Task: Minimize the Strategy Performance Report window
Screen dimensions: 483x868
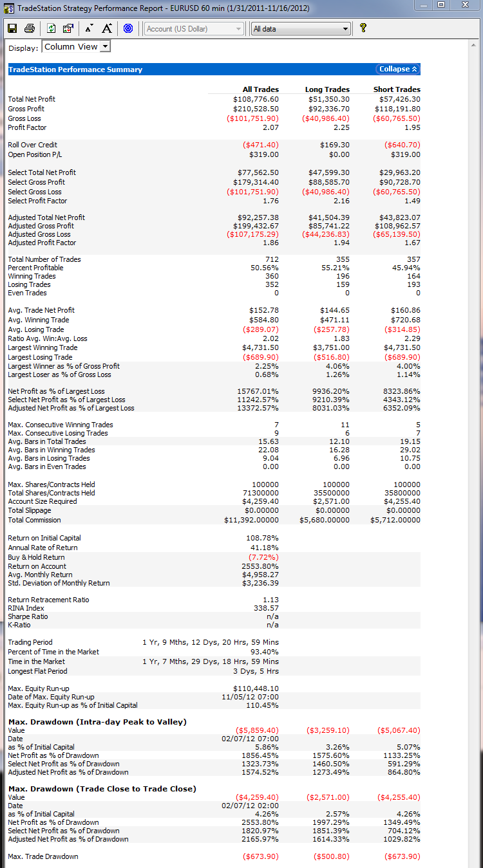Action: pyautogui.click(x=422, y=5)
